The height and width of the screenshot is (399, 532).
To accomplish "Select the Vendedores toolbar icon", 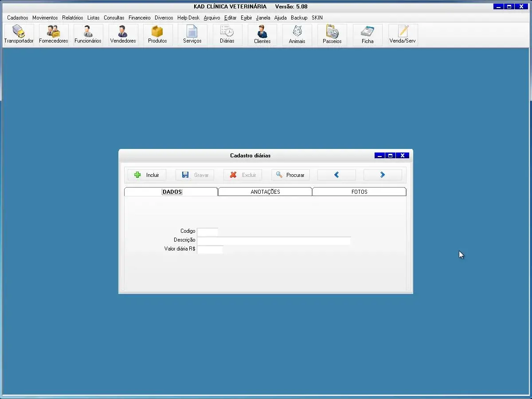I will pos(123,35).
